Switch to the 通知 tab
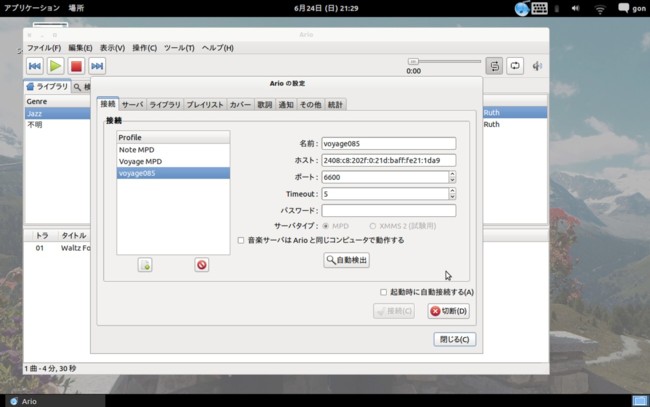650x407 pixels. (286, 104)
